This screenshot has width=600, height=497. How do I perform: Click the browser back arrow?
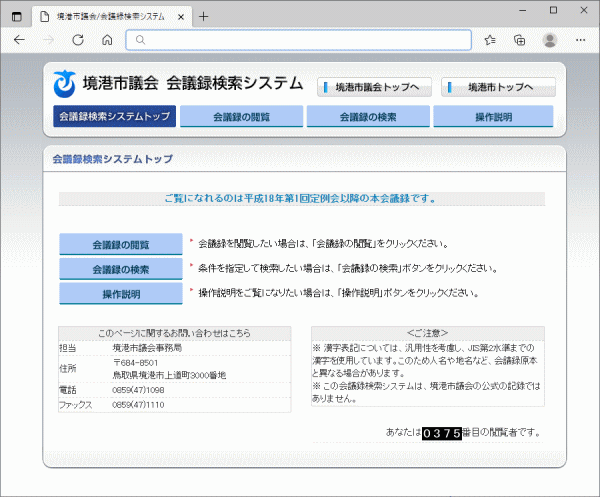[x=19, y=40]
